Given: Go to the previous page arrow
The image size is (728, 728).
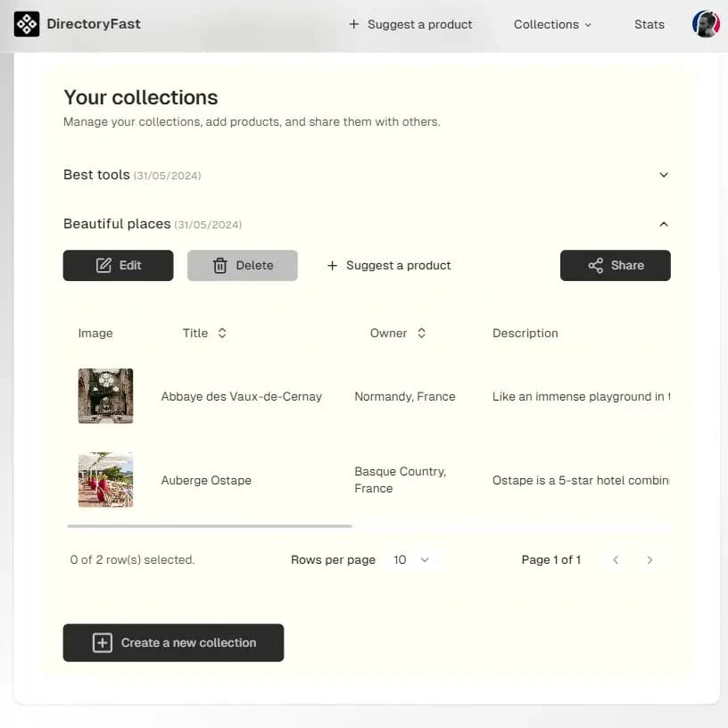Looking at the screenshot, I should click(616, 559).
